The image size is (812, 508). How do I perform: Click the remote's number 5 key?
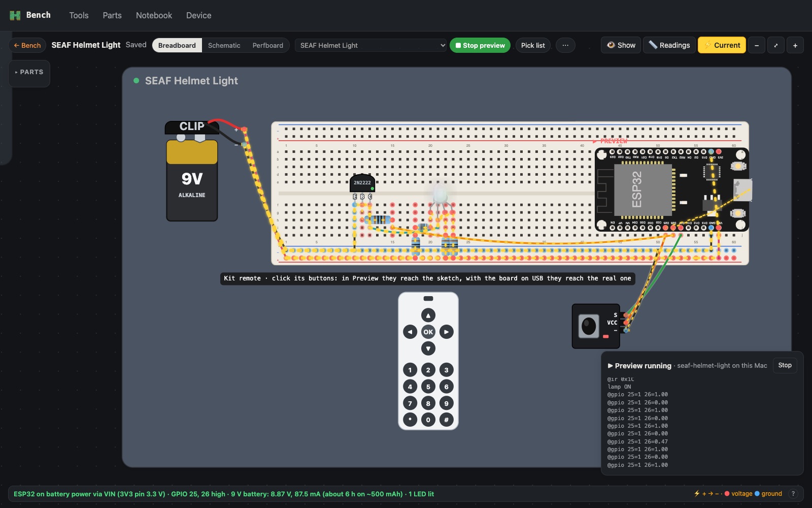(428, 387)
